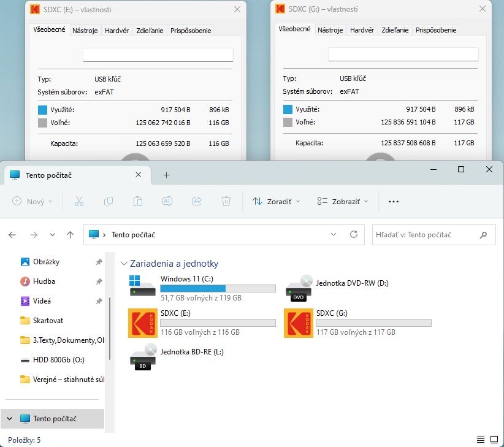Click the Share icon in toolbar
The width and height of the screenshot is (504, 447).
pyautogui.click(x=197, y=201)
